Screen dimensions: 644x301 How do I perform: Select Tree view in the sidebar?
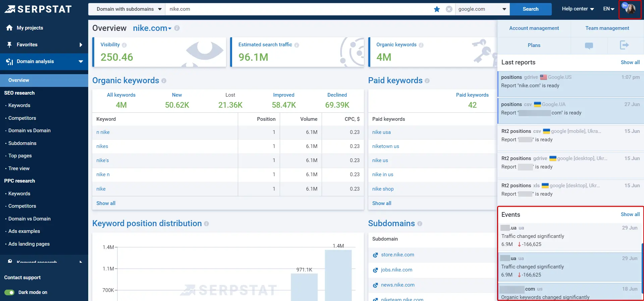pos(19,168)
